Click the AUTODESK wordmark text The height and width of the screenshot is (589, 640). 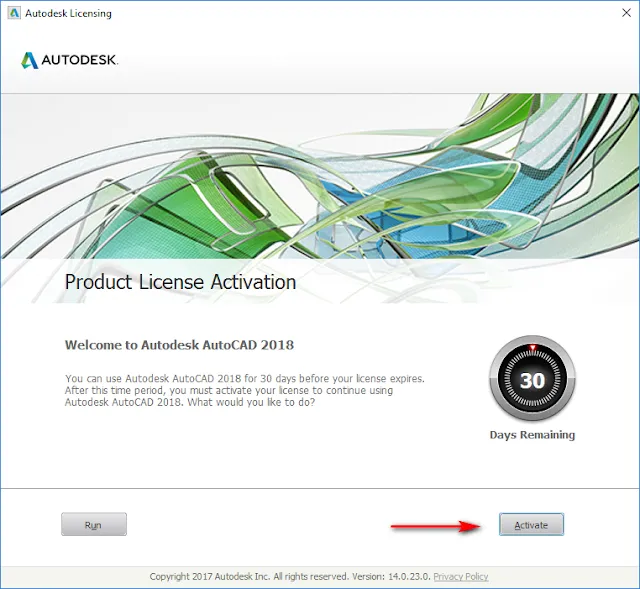[x=80, y=61]
